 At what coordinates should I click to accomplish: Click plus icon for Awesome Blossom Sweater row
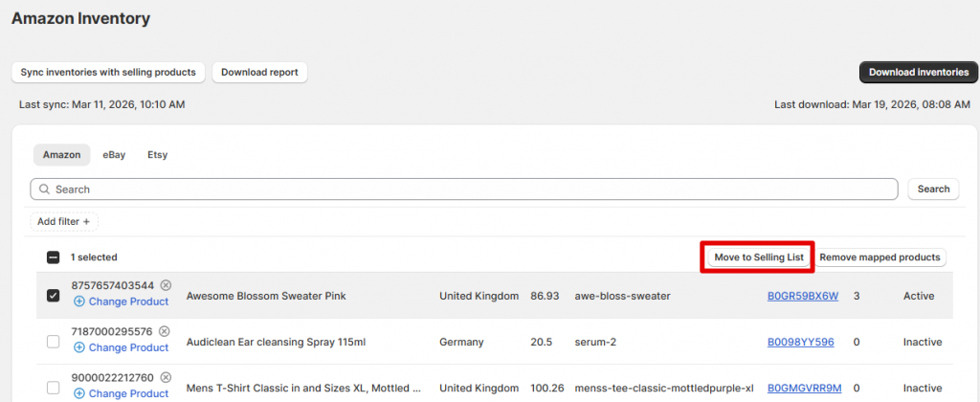78,301
